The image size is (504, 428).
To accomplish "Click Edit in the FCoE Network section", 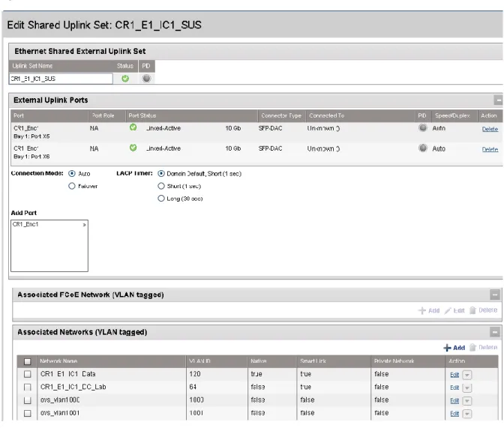I will [x=454, y=310].
